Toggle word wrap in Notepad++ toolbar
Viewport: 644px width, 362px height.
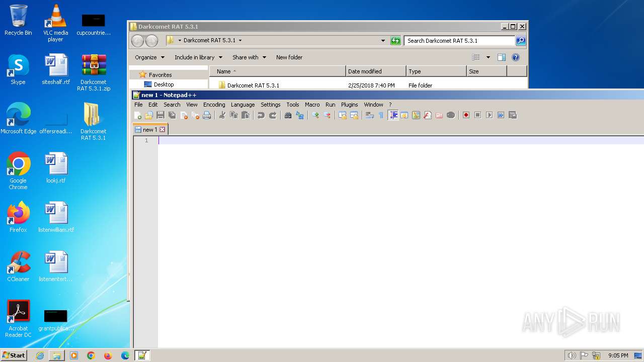pyautogui.click(x=369, y=115)
